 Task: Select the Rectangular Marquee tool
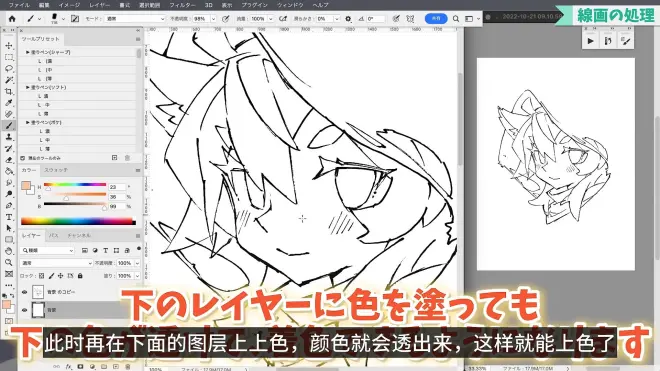[x=9, y=57]
